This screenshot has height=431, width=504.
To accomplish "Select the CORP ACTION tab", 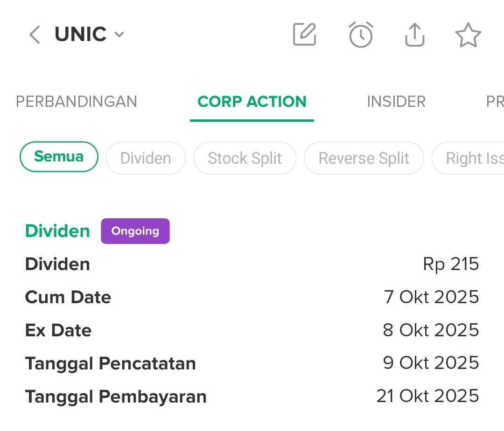I will (252, 102).
